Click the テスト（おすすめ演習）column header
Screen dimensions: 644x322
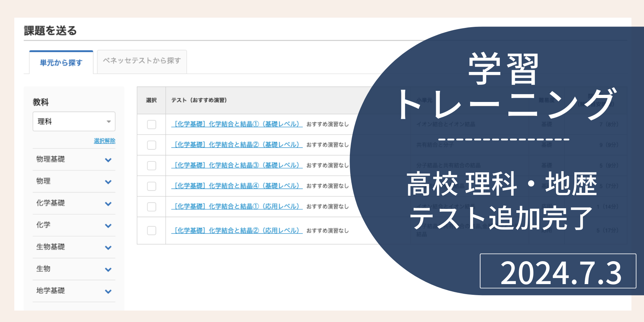pyautogui.click(x=199, y=100)
